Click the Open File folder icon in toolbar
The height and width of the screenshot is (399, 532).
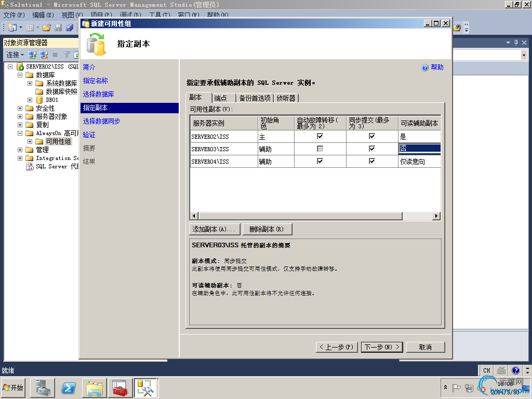(x=47, y=28)
